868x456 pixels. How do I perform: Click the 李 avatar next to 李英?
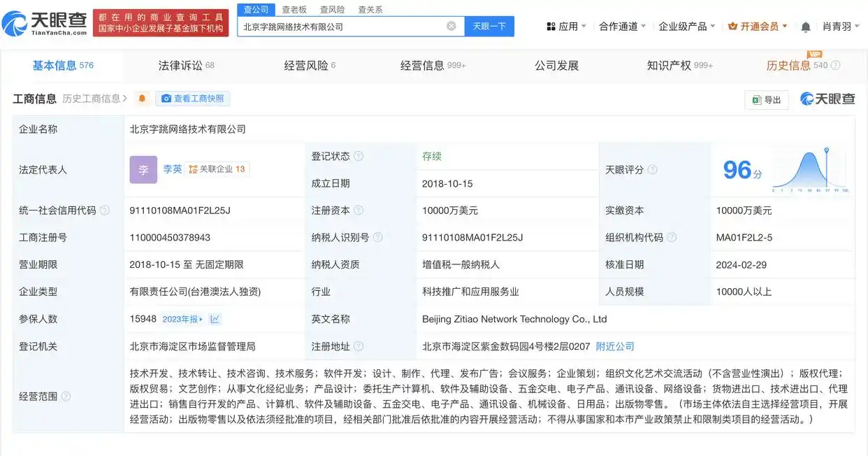(143, 169)
